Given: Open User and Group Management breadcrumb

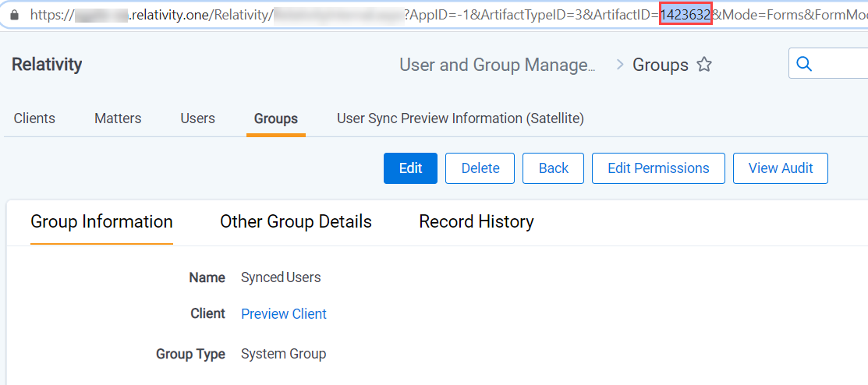Looking at the screenshot, I should pyautogui.click(x=497, y=65).
